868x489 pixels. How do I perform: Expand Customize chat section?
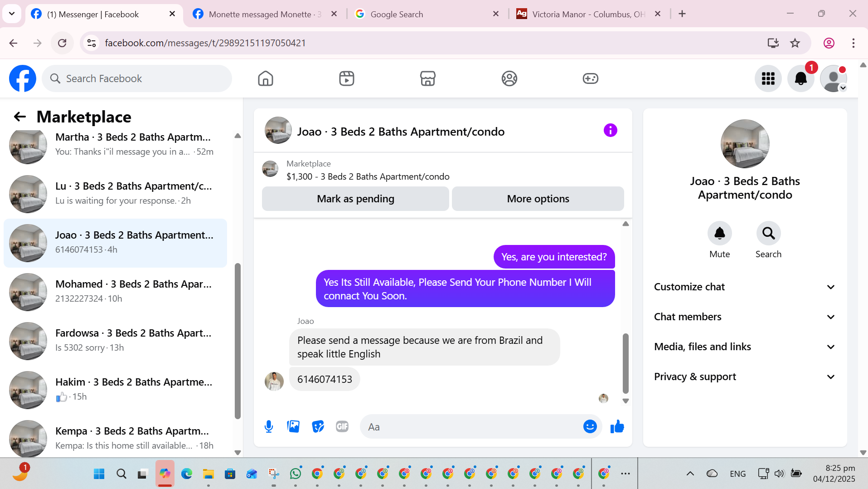745,287
